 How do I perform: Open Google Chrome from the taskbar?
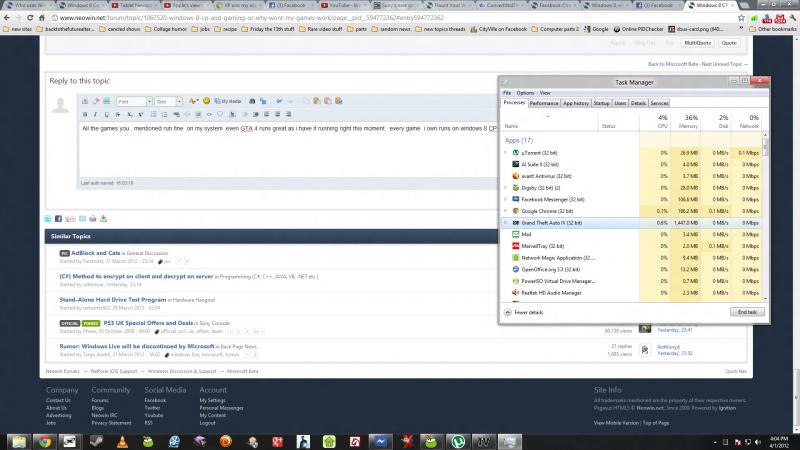click(x=44, y=442)
